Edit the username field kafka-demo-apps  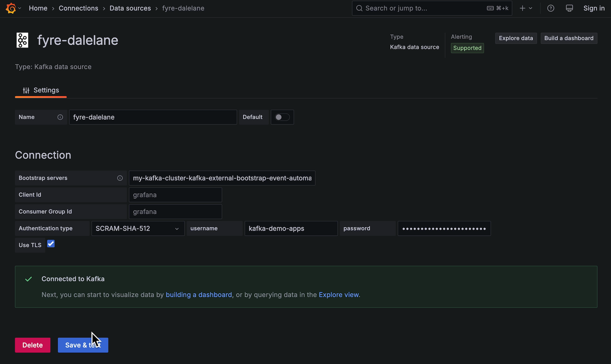coord(291,228)
